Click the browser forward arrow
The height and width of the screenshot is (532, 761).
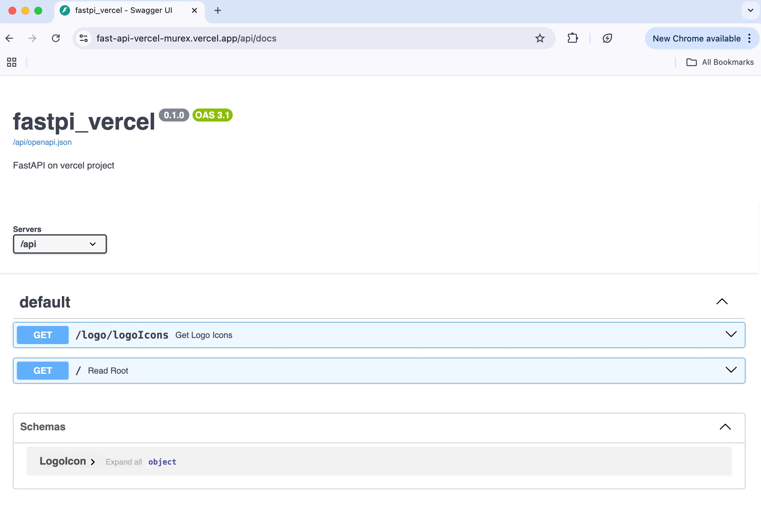[x=32, y=39]
